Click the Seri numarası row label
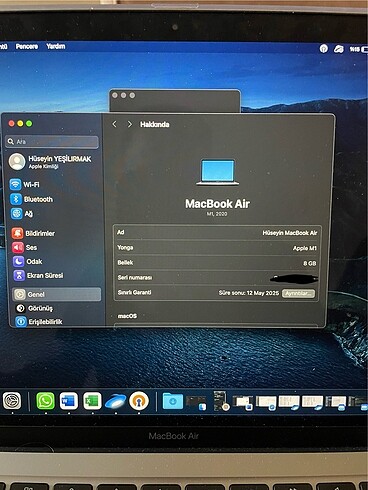This screenshot has width=368, height=490. click(135, 277)
